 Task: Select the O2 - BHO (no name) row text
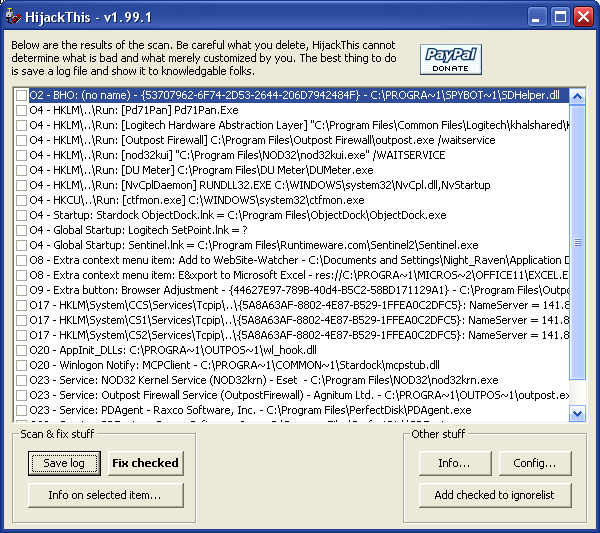click(295, 95)
